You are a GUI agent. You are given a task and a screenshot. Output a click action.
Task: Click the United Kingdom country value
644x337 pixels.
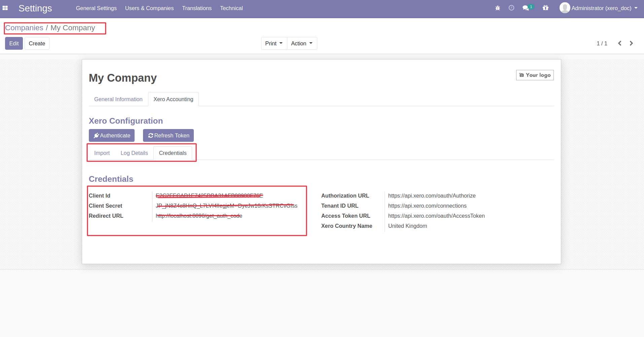407,226
